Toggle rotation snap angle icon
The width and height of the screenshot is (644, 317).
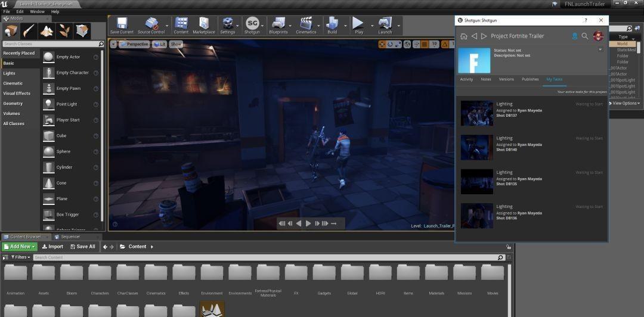pyautogui.click(x=445, y=44)
